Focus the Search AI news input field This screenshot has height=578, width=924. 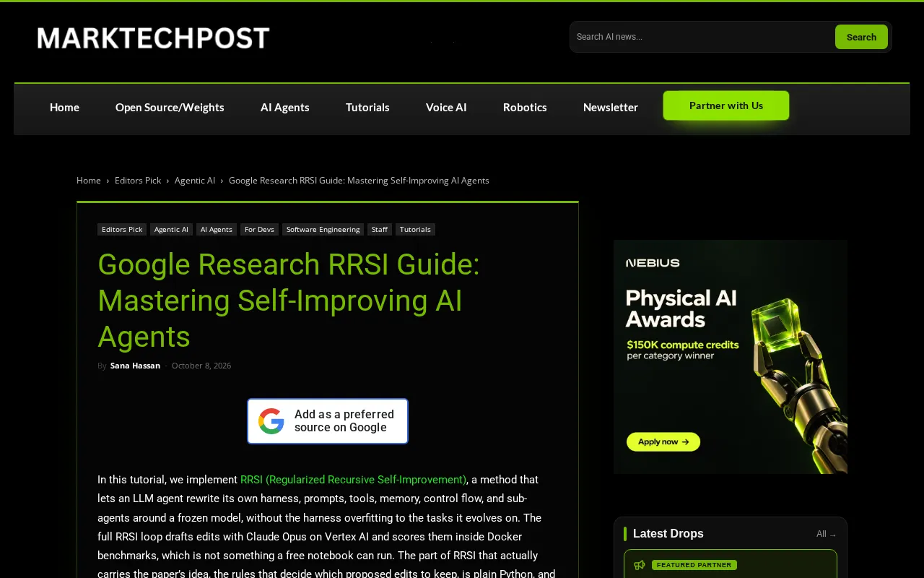point(702,37)
